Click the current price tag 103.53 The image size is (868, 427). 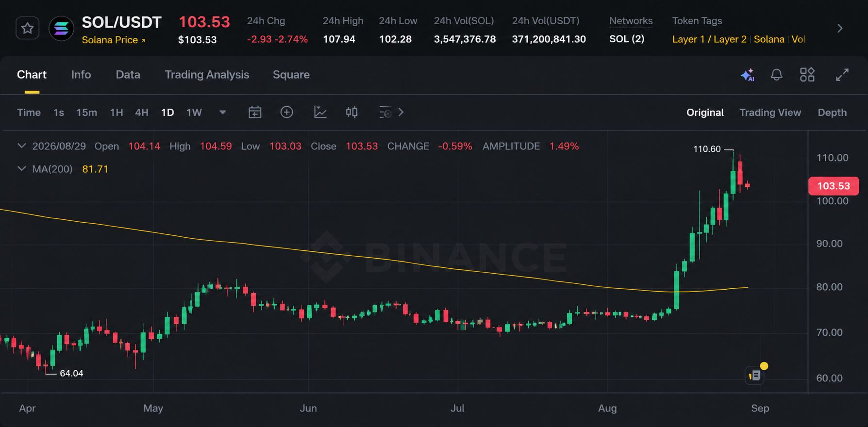click(x=834, y=186)
